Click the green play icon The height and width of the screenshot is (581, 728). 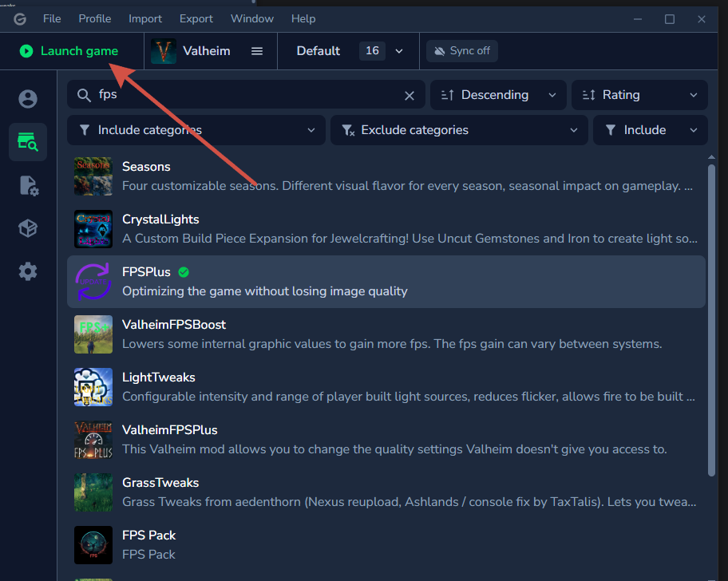pyautogui.click(x=26, y=51)
